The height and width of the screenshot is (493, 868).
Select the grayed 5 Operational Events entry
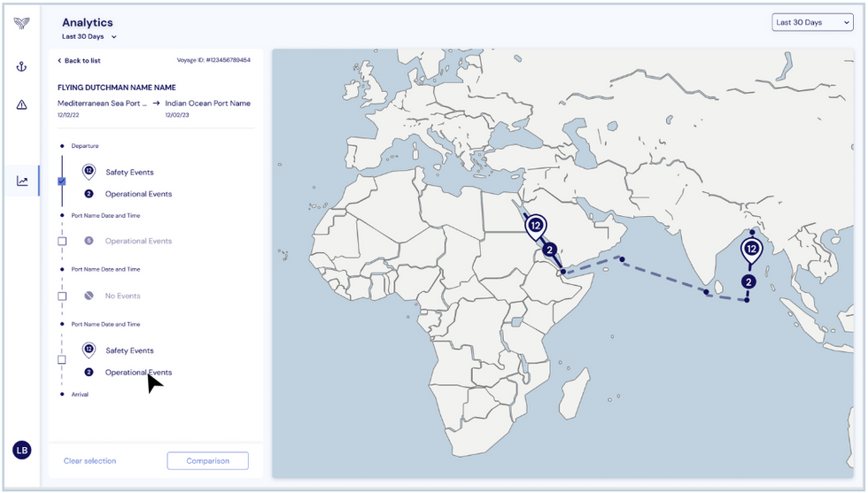137,241
